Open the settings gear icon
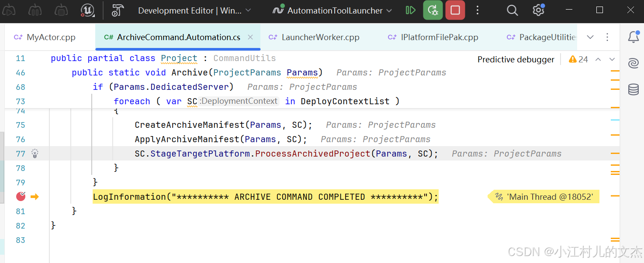 [538, 10]
